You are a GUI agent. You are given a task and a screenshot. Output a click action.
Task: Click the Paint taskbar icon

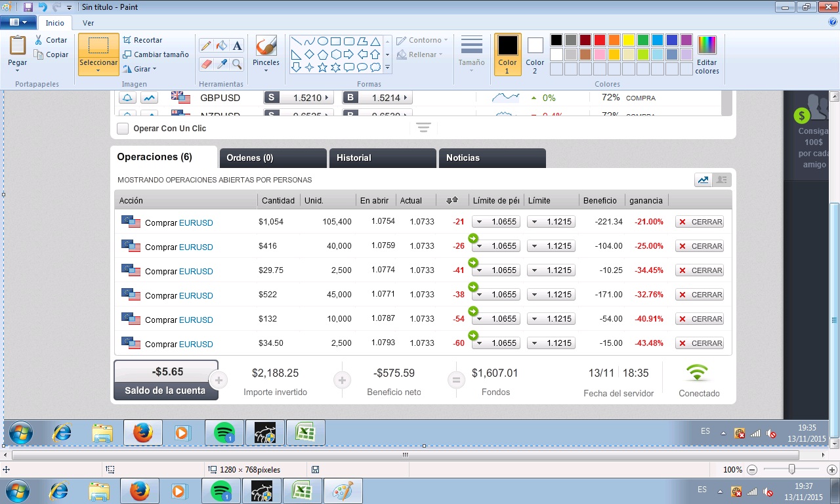[x=343, y=491]
